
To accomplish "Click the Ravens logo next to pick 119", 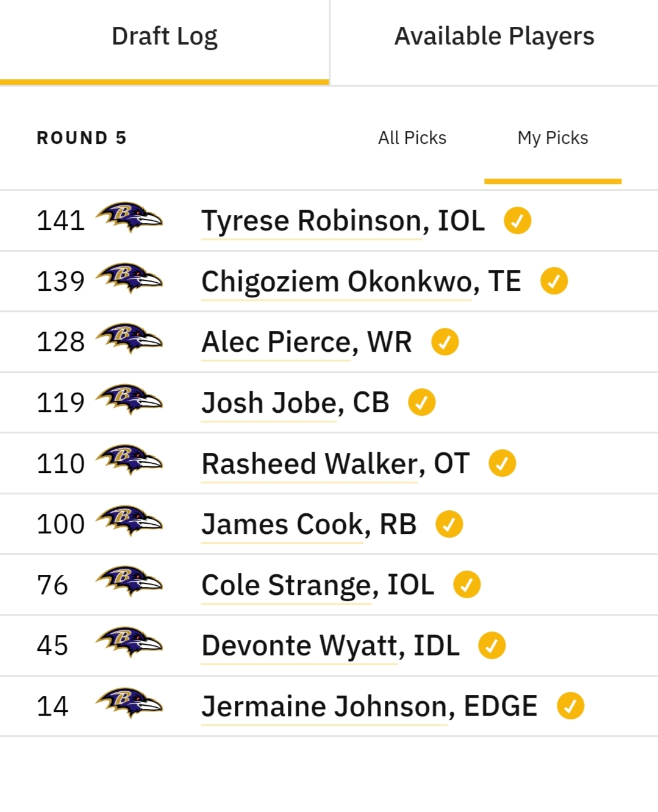I will (x=129, y=400).
